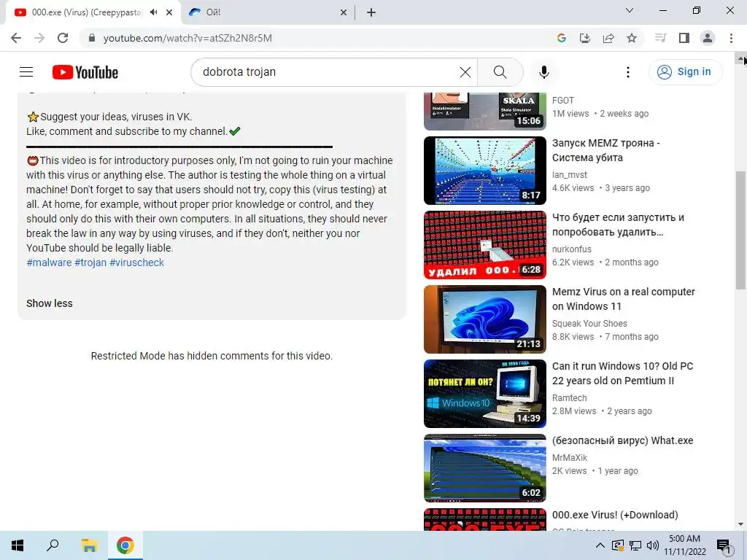Switch to the Ой! tab
The height and width of the screenshot is (560, 747).
click(262, 12)
